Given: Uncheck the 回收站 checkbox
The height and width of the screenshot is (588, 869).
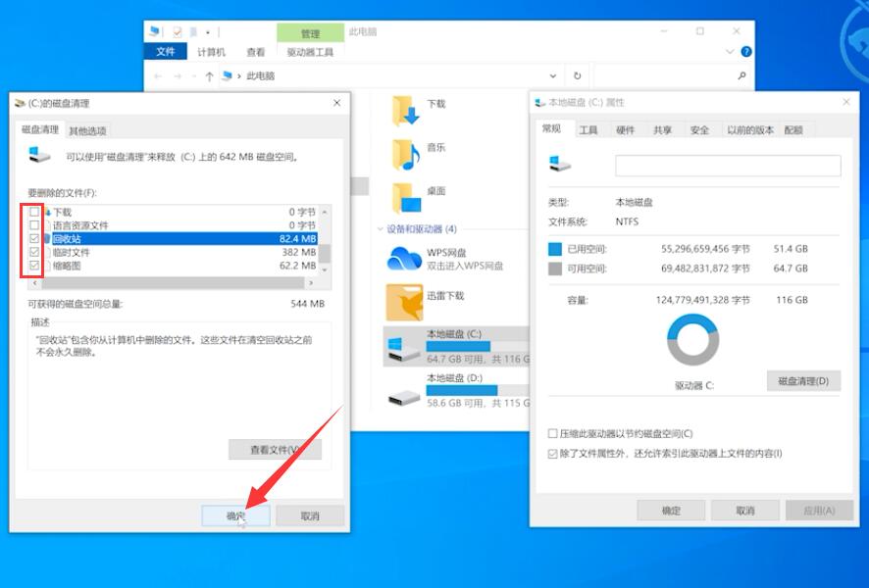Looking at the screenshot, I should tap(34, 239).
